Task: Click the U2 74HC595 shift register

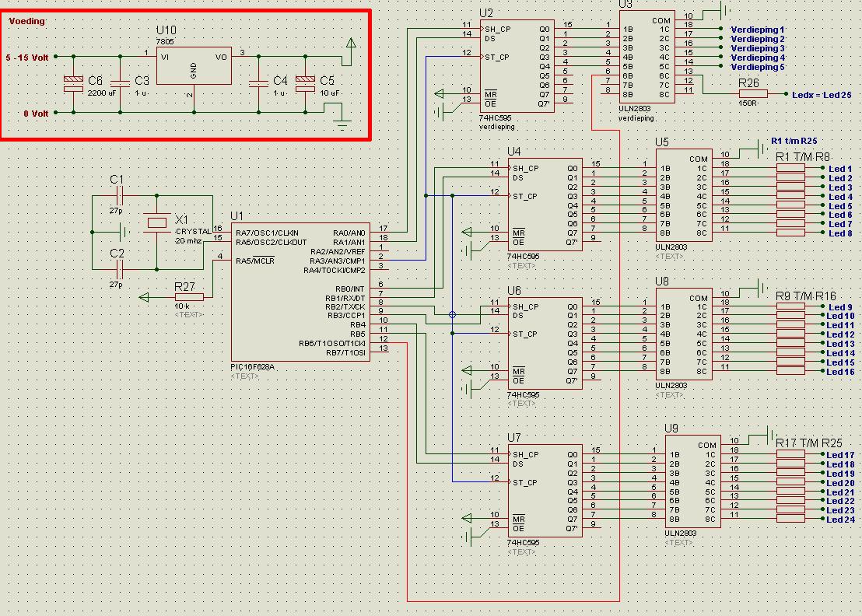Action: coord(517,66)
